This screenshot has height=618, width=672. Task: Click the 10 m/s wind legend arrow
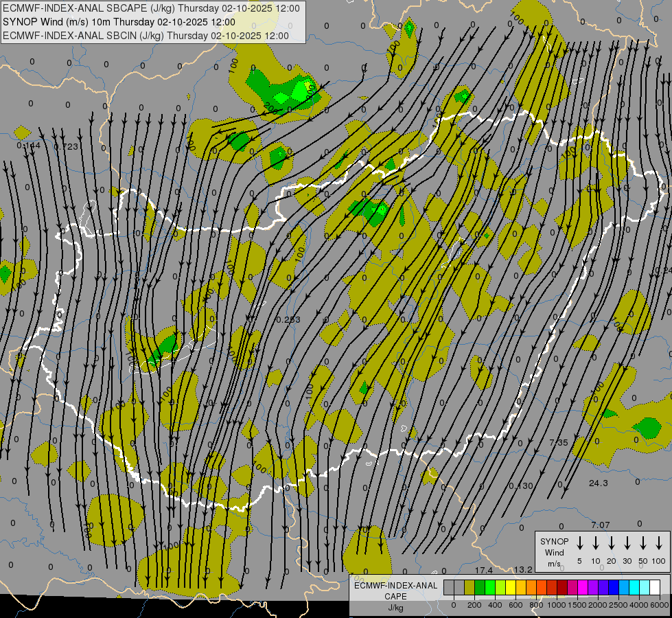click(596, 543)
